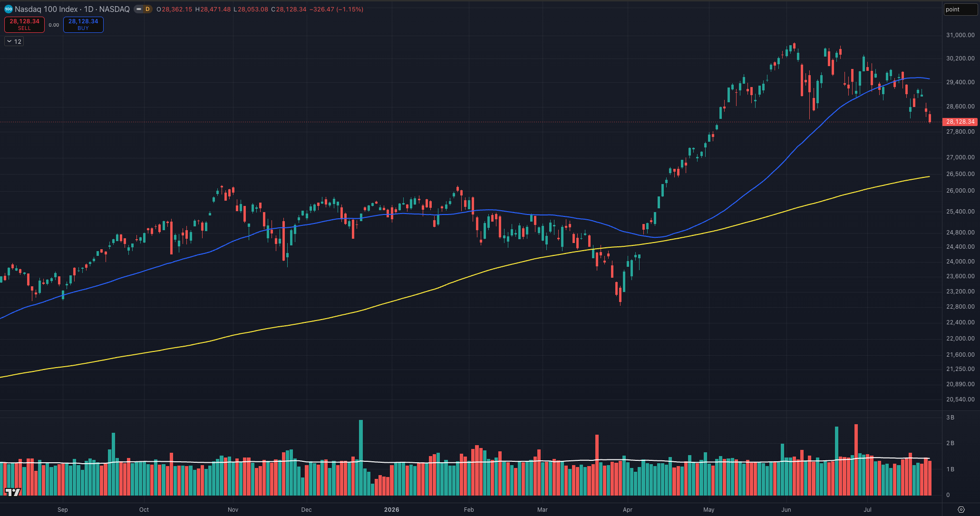Click the 31,000.00 price axis label
Viewport: 980px width, 516px height.
[x=961, y=35]
